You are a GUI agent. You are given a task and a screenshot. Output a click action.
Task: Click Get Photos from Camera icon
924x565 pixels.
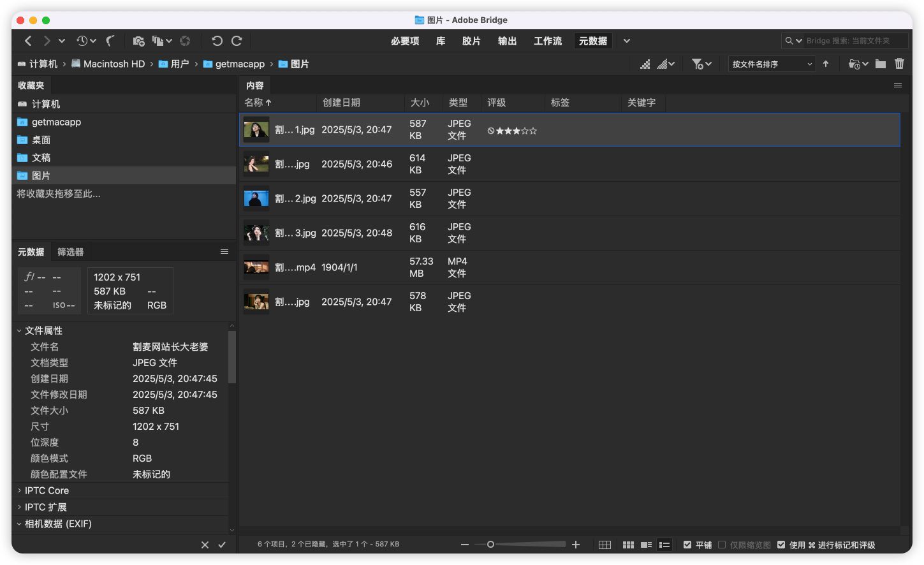pyautogui.click(x=138, y=41)
